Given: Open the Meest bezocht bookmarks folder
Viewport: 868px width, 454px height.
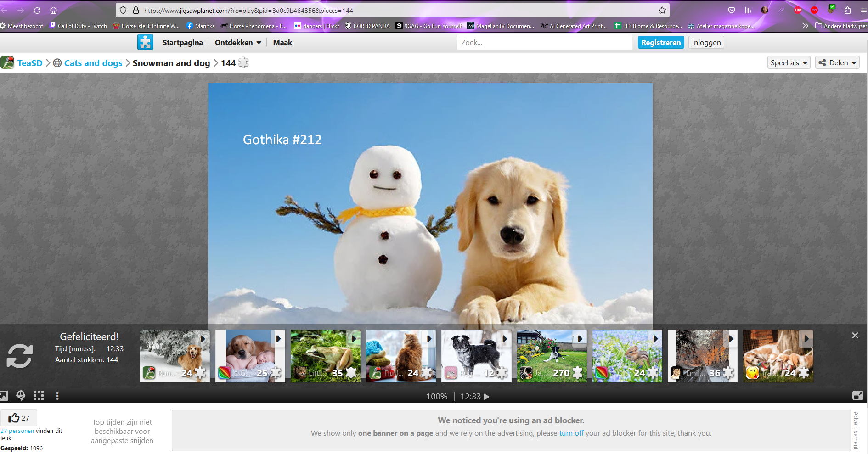Looking at the screenshot, I should 22,26.
